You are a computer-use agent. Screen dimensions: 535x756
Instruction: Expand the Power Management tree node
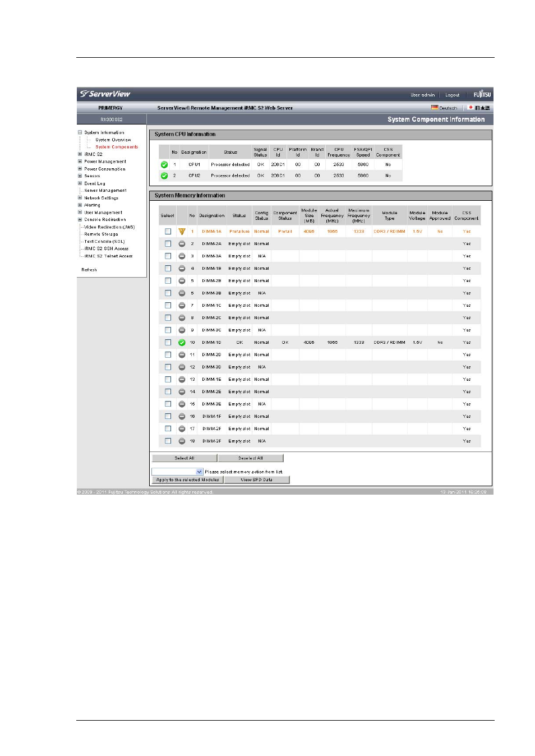(80, 162)
